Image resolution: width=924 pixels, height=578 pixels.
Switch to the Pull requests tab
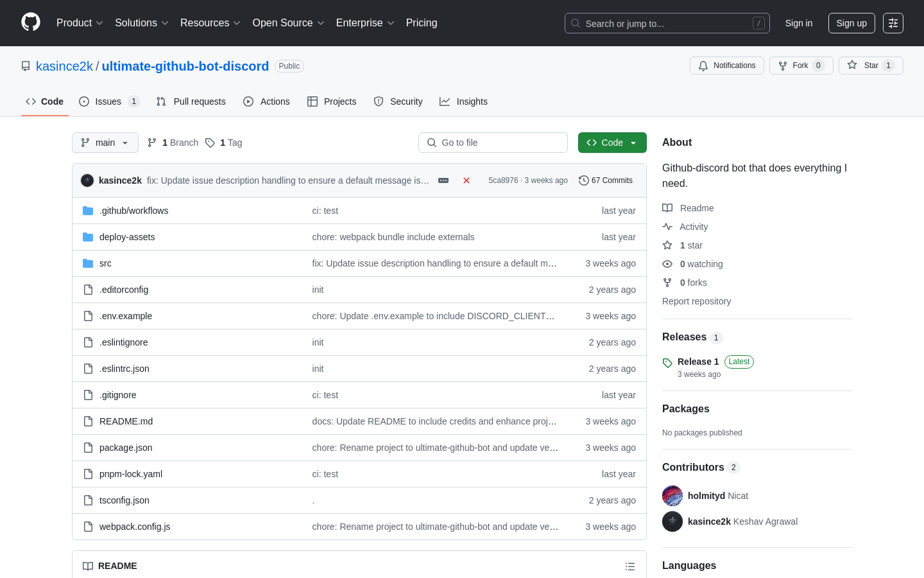tap(191, 101)
